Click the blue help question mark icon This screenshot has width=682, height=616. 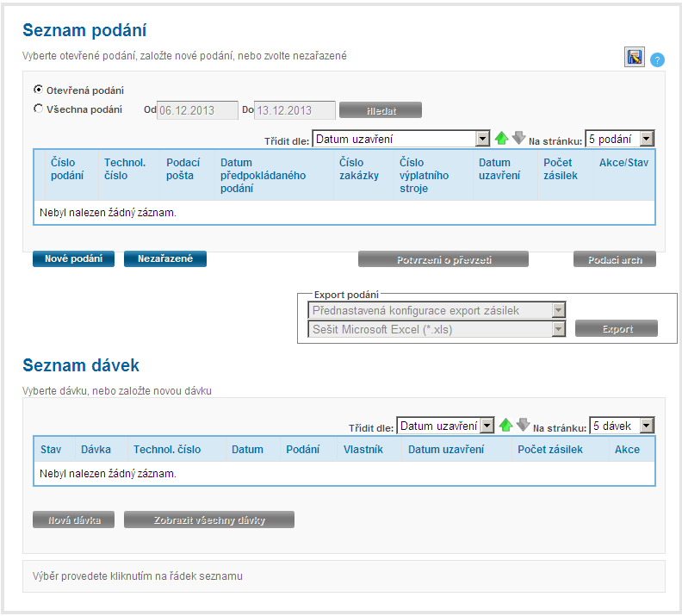click(x=658, y=59)
